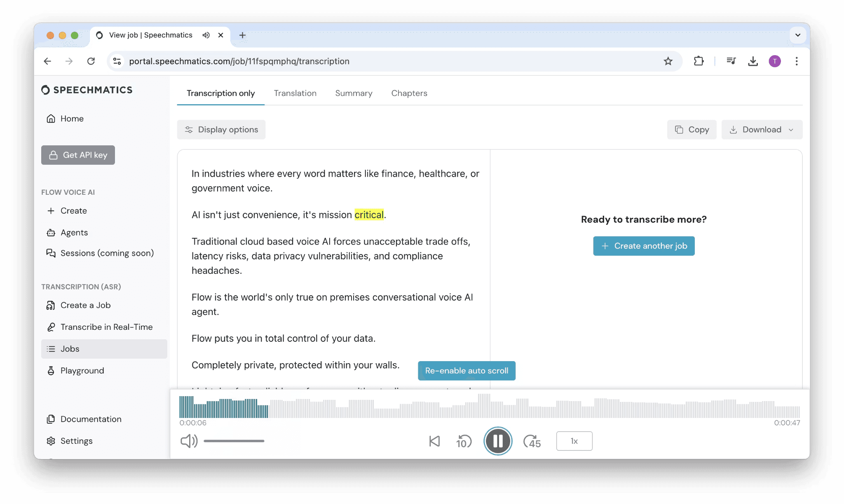
Task: Click the browser address bar URL
Action: point(239,61)
